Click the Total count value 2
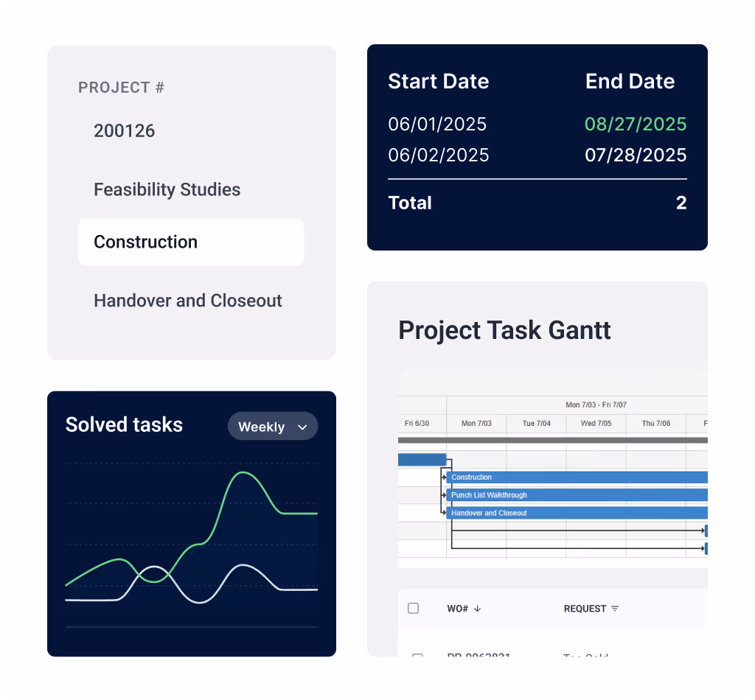 click(681, 203)
